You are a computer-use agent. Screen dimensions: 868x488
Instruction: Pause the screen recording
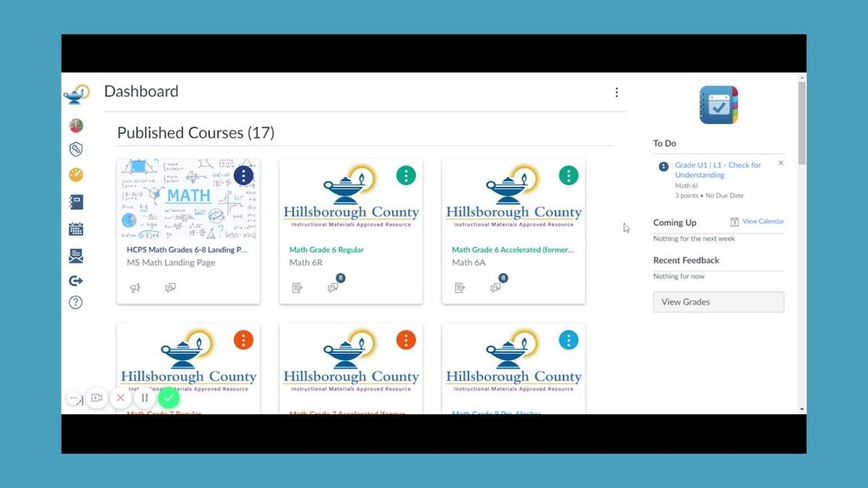(x=145, y=397)
